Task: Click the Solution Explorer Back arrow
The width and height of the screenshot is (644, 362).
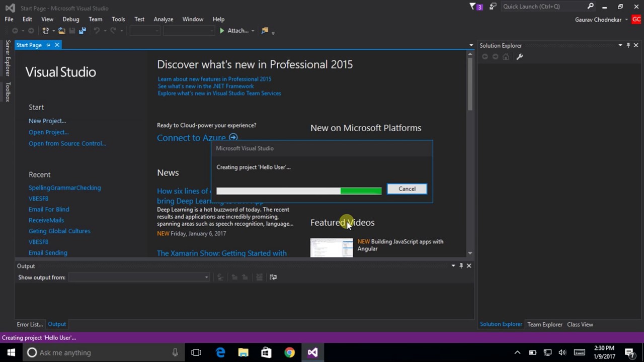Action: coord(485,57)
